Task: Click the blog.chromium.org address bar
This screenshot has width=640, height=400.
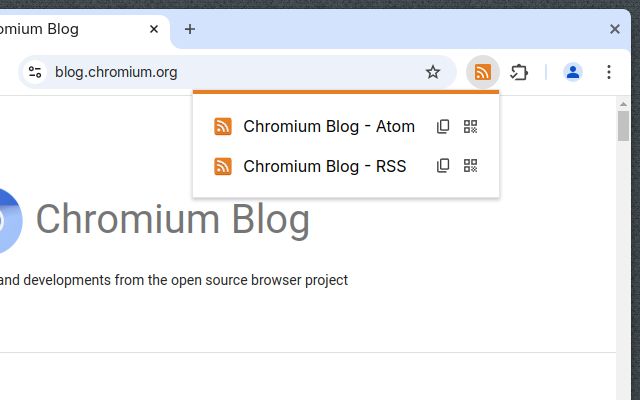Action: (230, 72)
